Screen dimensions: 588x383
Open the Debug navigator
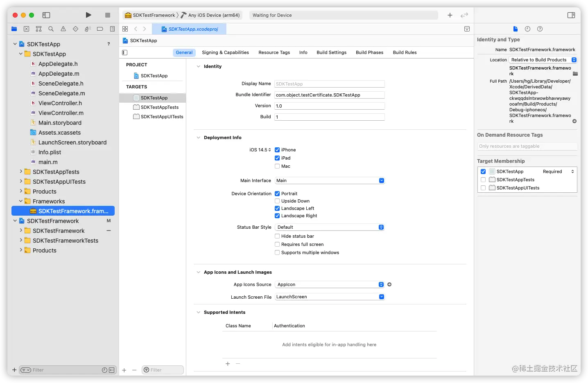(x=88, y=29)
